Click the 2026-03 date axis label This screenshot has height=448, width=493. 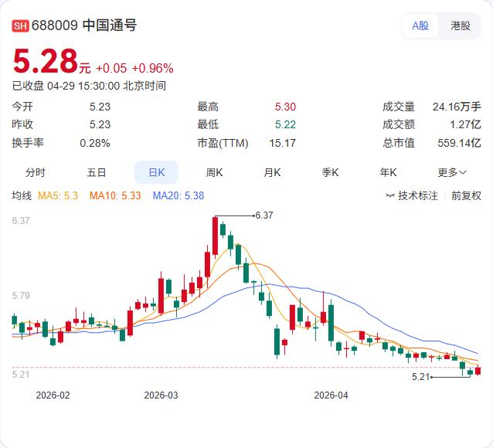click(161, 395)
